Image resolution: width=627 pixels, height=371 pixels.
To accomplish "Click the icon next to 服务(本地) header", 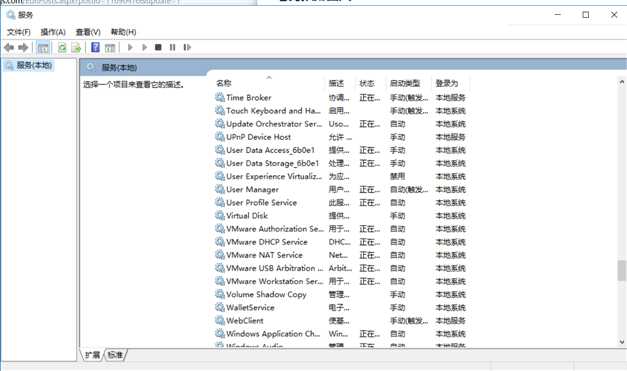I will (x=91, y=67).
